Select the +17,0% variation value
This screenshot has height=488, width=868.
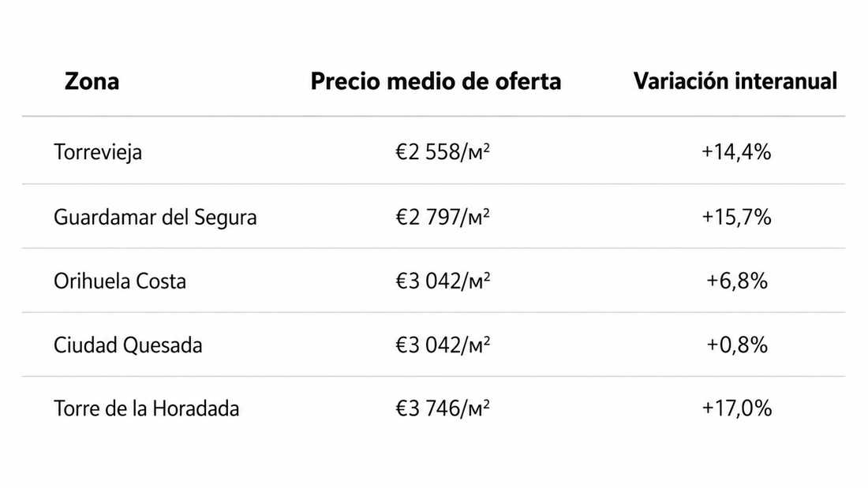736,408
